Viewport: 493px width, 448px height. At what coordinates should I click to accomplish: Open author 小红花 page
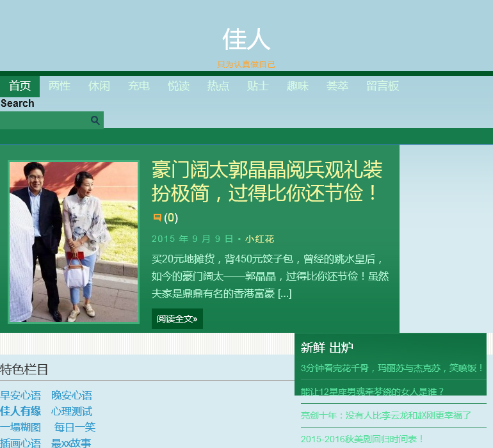[x=259, y=239]
